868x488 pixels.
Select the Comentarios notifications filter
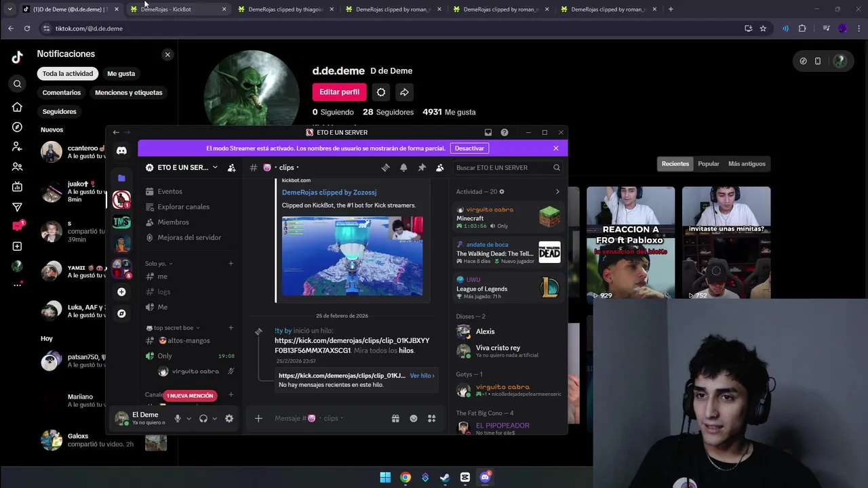click(x=61, y=92)
